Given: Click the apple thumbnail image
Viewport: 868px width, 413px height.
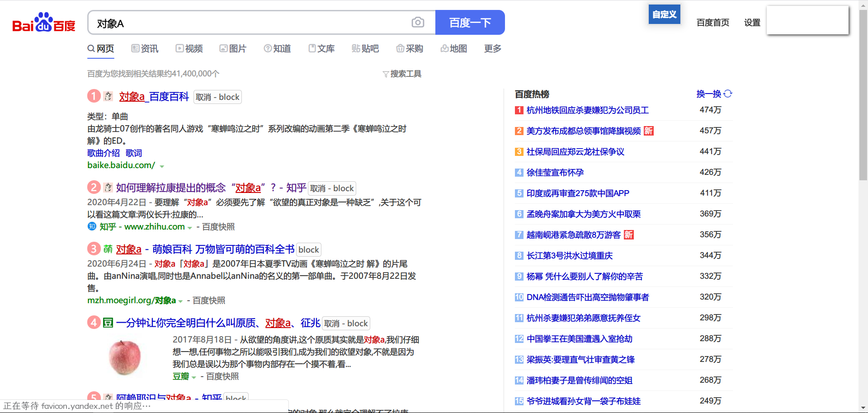Looking at the screenshot, I should coord(125,357).
